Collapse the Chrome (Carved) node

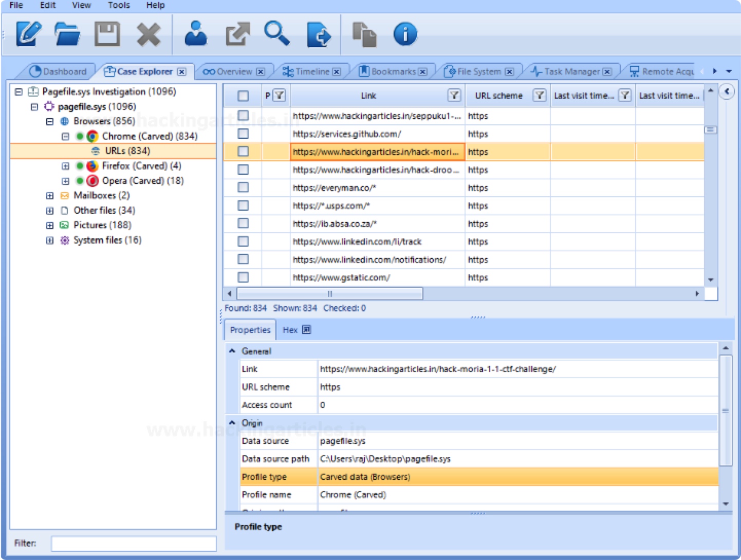pos(65,137)
